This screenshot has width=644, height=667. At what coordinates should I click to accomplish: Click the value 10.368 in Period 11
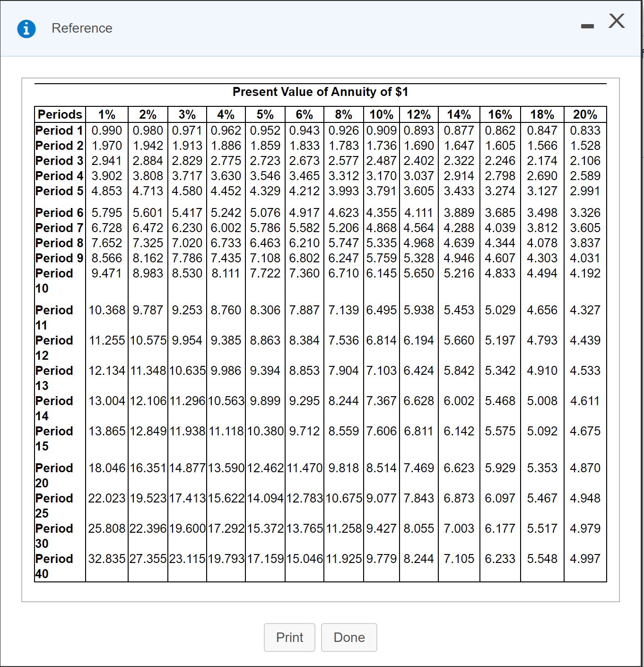click(107, 310)
